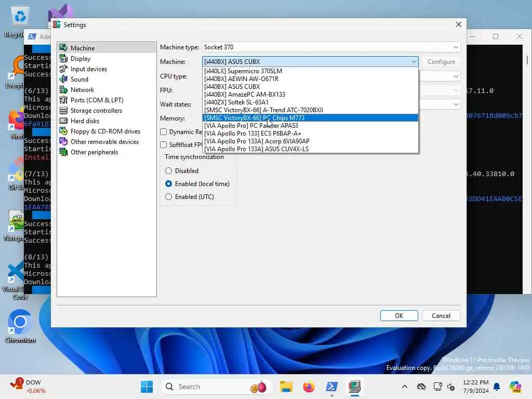
Task: Open Firefox from taskbar
Action: [x=309, y=387]
